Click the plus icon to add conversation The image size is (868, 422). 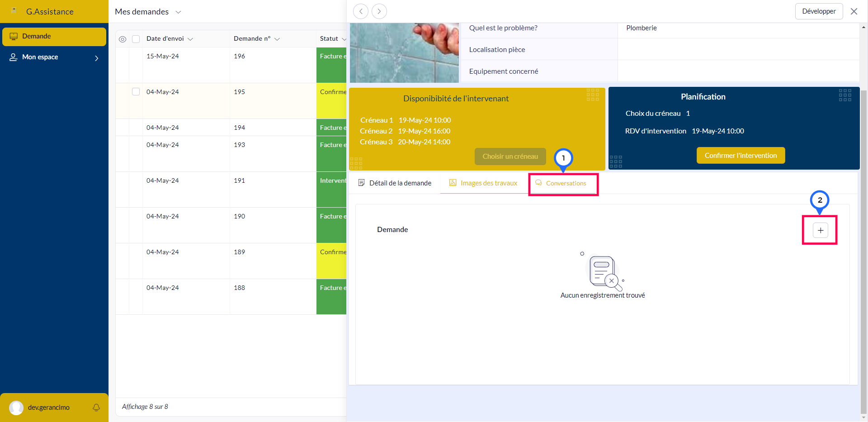tap(820, 230)
